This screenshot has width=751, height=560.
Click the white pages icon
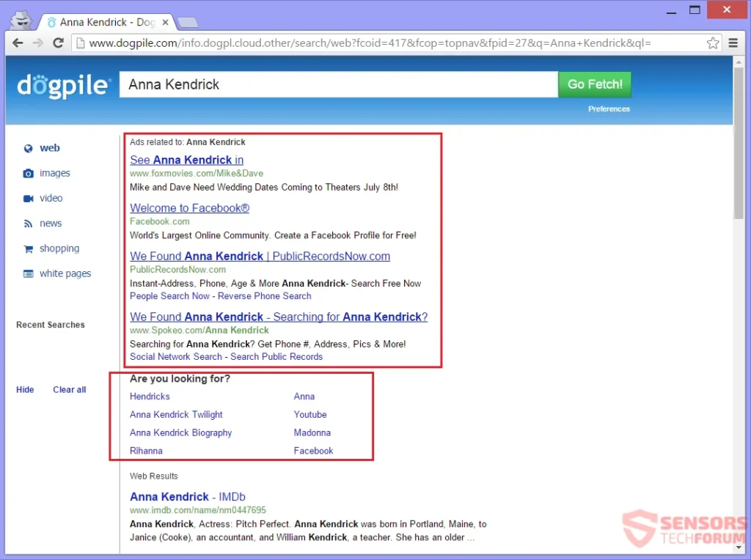(x=28, y=274)
